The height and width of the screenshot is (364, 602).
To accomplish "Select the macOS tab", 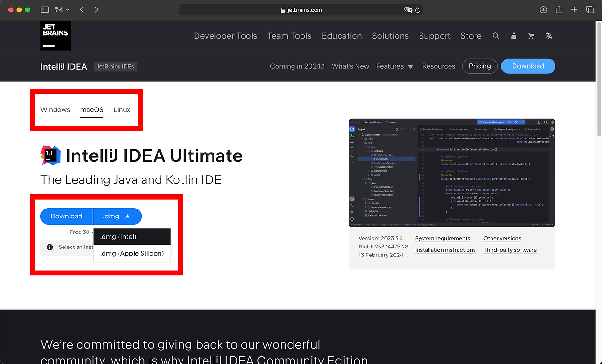I will point(92,110).
